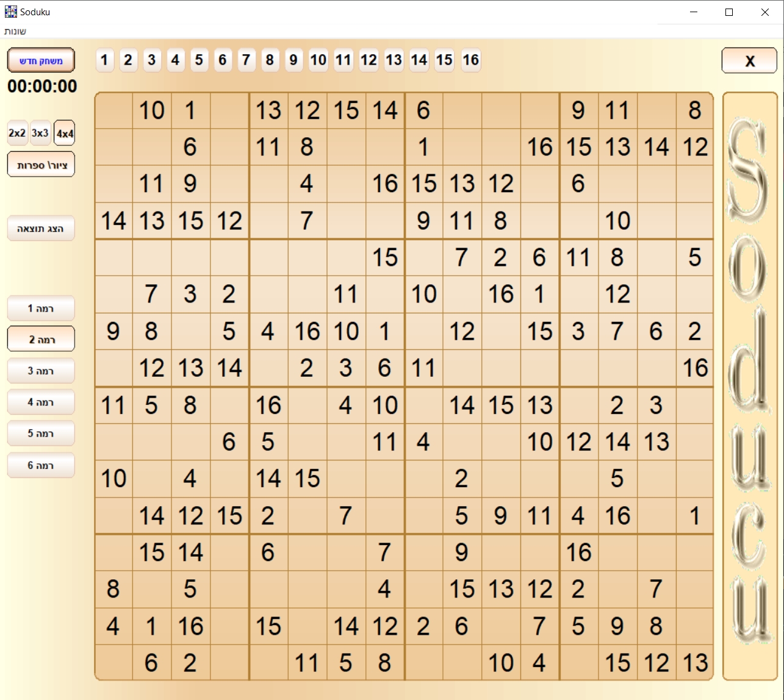Screen dimensions: 784x700
Task: Select the 6 in the tenth grid row
Action: click(229, 441)
